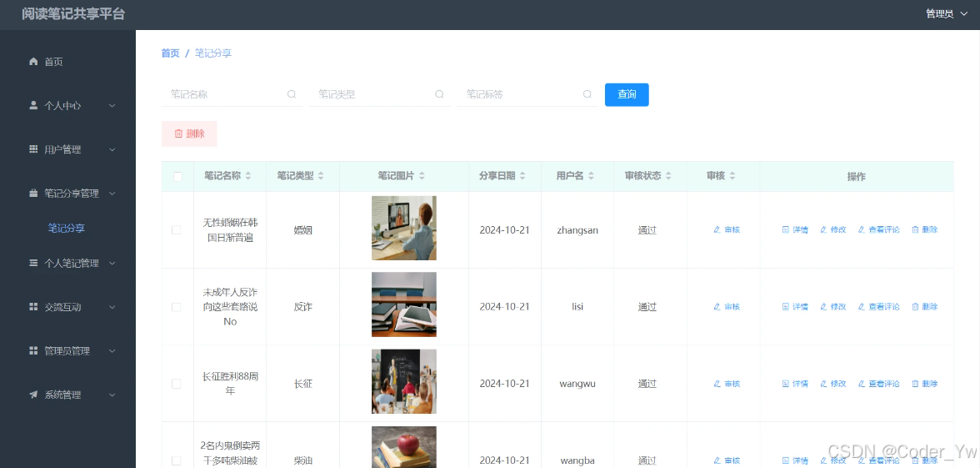Sort by 审核状态 column arrows

pos(668,177)
